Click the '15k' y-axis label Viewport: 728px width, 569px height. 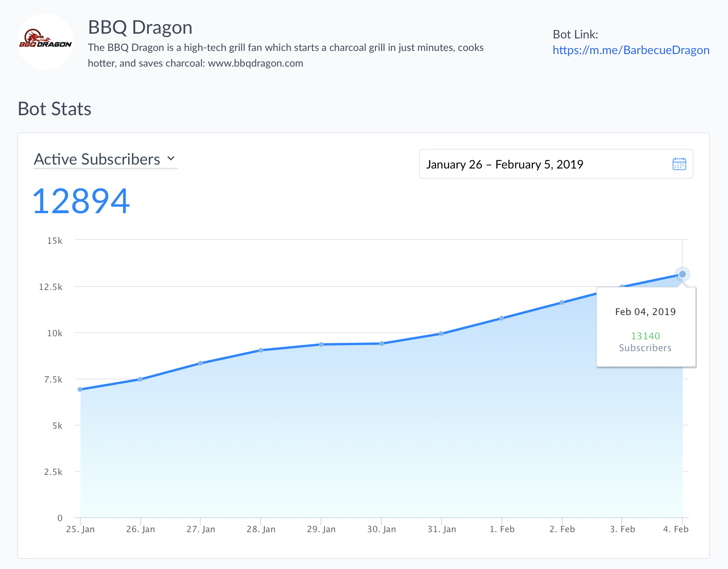[54, 241]
